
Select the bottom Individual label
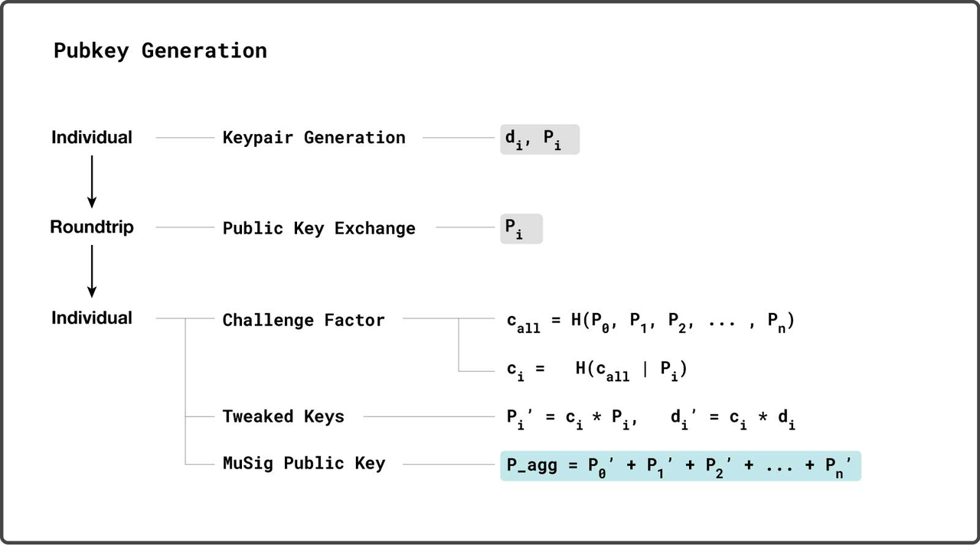(x=92, y=318)
